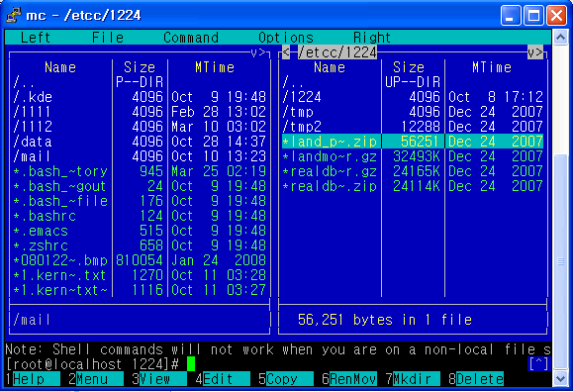Click the terminal scrollbar down arrow
Viewport: 573px width, 392px height.
point(560,378)
